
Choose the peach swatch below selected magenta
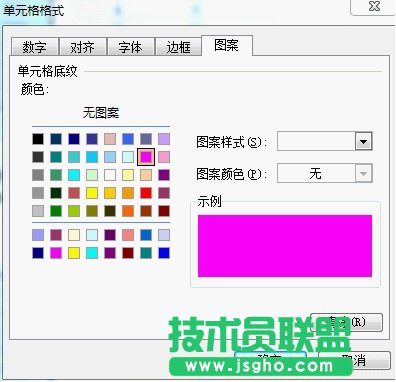(146, 175)
